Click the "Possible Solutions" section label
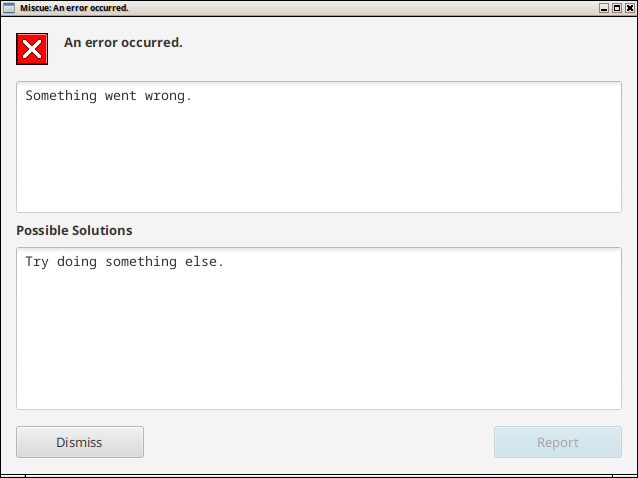638x478 pixels. pyautogui.click(x=74, y=230)
